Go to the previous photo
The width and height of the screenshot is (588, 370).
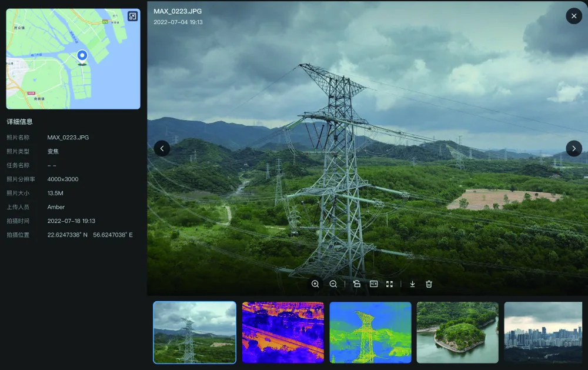(x=162, y=149)
